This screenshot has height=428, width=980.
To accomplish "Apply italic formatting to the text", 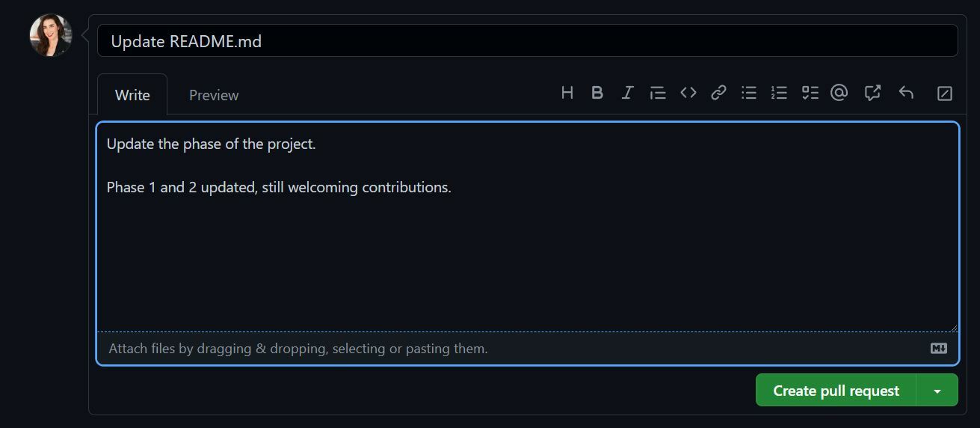I will pos(628,93).
